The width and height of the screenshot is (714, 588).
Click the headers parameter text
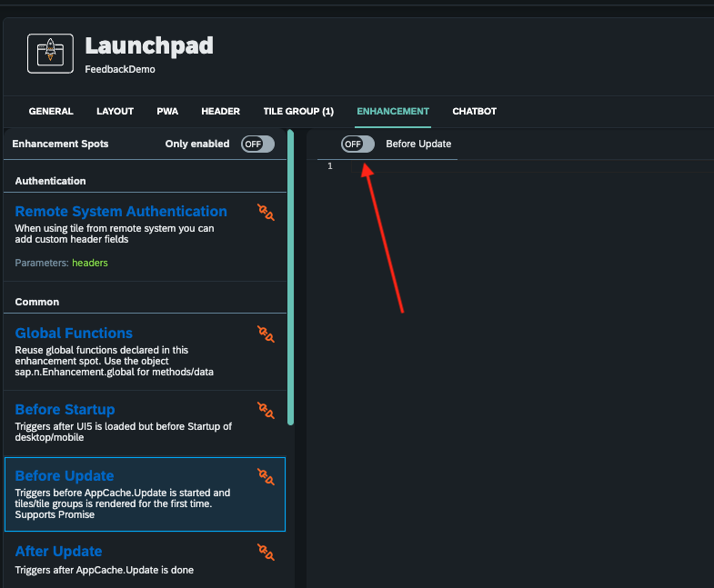tap(90, 263)
